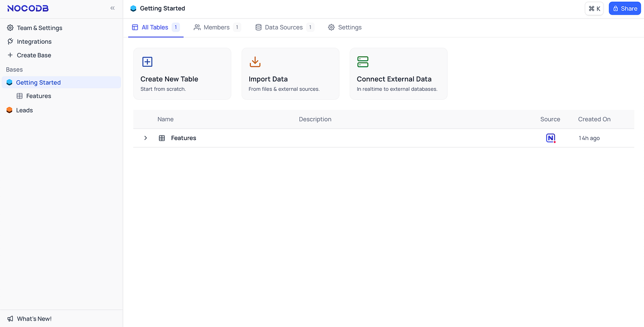
Task: Open What's New! announcements
Action: pyautogui.click(x=34, y=319)
